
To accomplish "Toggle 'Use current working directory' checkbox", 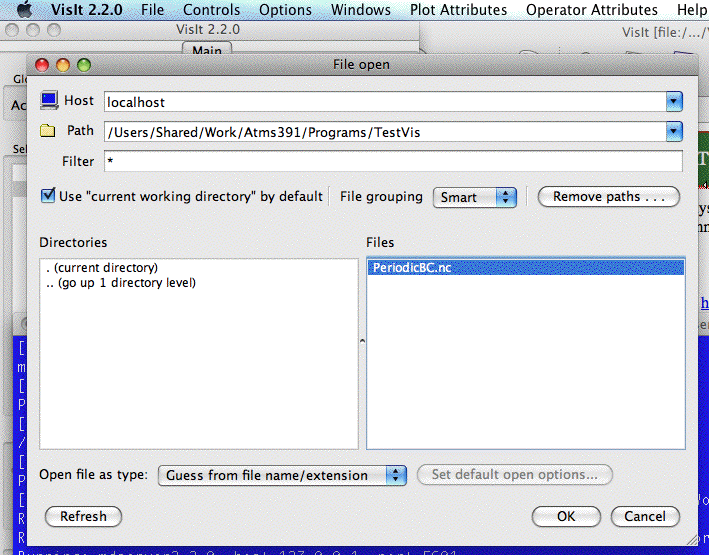I will pyautogui.click(x=48, y=196).
